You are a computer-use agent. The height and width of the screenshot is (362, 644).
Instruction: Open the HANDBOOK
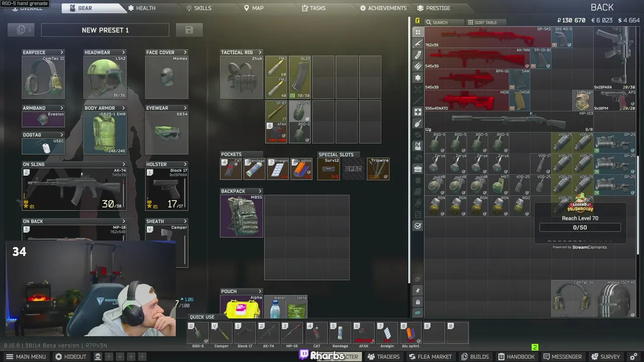[516, 356]
